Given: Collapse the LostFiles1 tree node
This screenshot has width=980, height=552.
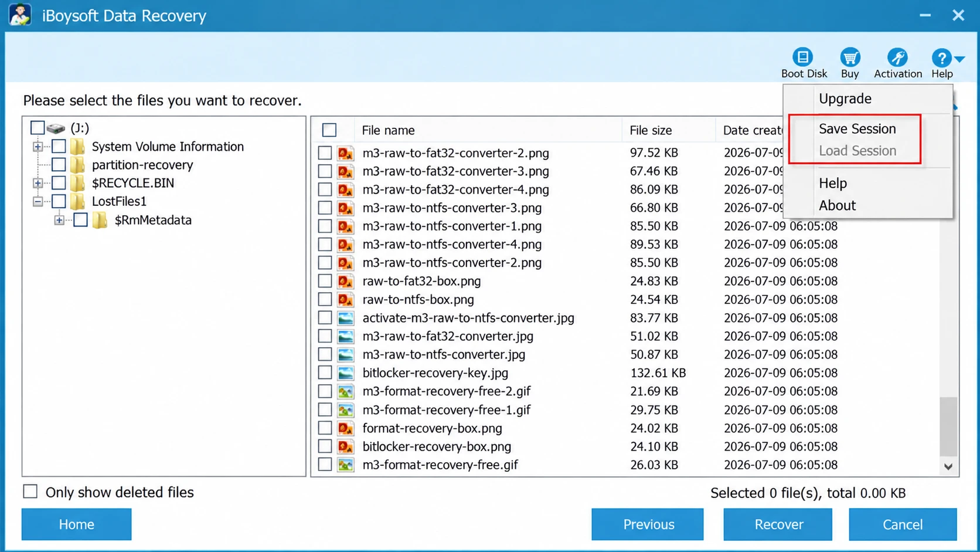Looking at the screenshot, I should tap(38, 202).
